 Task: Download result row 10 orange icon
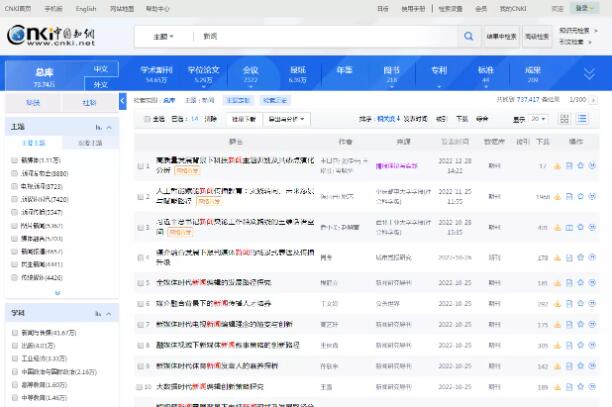(x=557, y=387)
